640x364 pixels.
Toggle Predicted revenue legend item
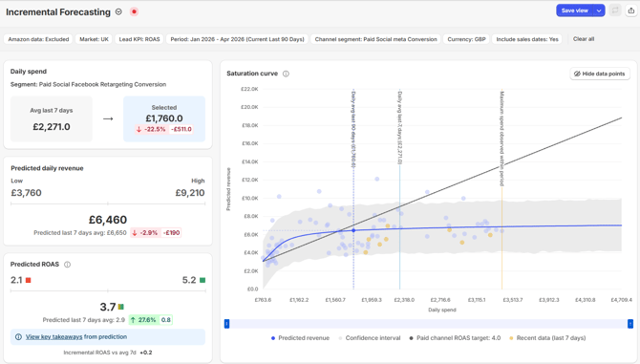[x=300, y=338]
